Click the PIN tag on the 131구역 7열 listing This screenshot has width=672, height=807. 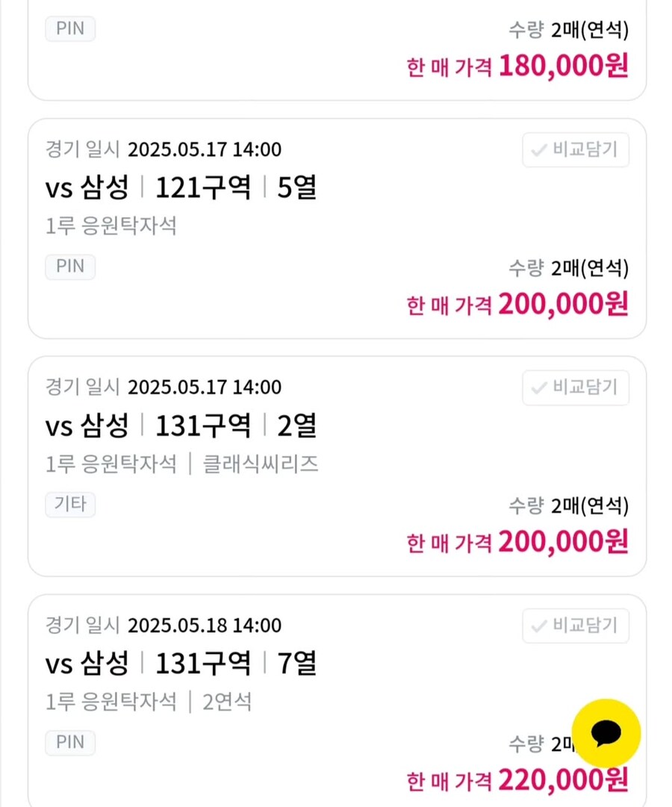point(70,743)
